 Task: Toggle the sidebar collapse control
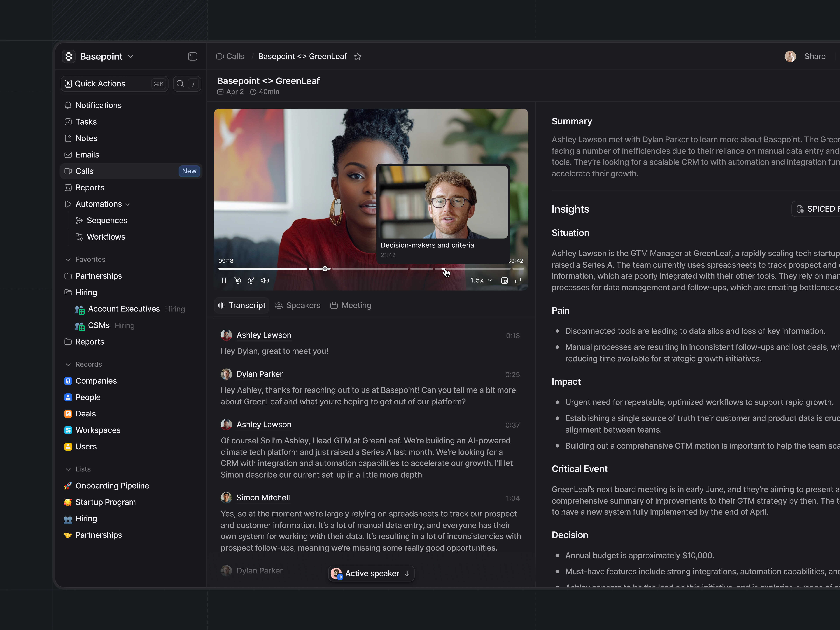pos(192,56)
